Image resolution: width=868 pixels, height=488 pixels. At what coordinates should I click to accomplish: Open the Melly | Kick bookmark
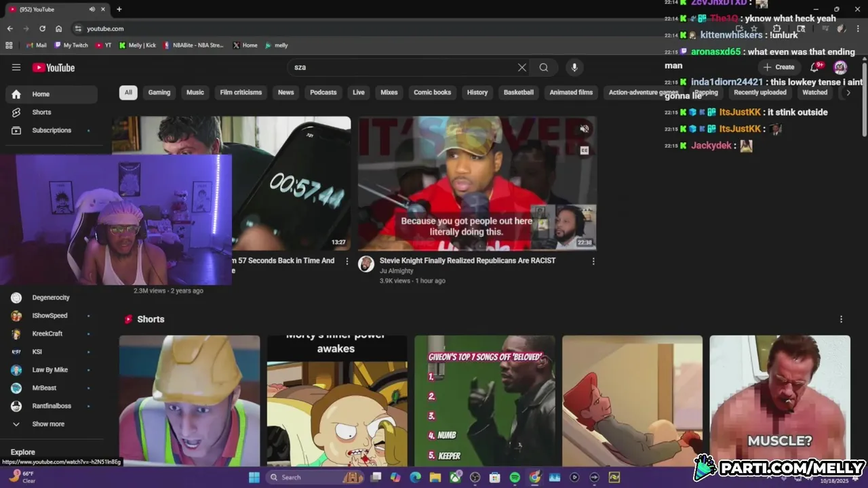(138, 45)
